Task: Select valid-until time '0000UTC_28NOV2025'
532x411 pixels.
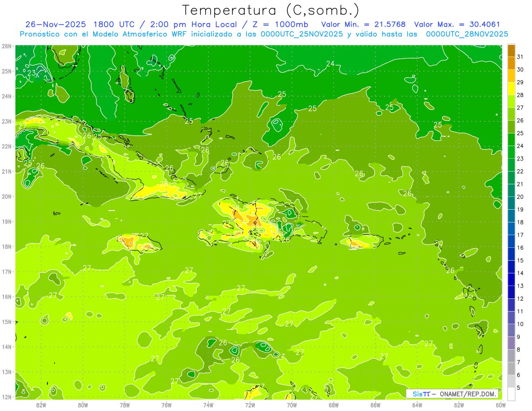Action: coord(467,34)
